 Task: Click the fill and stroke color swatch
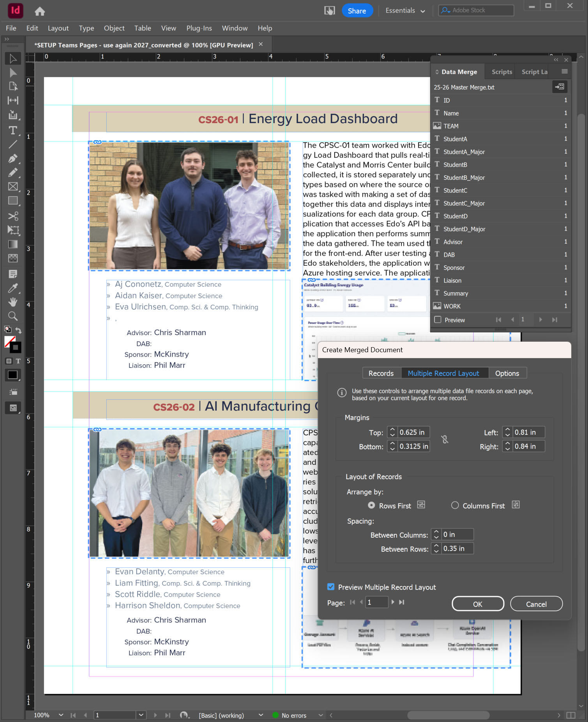(11, 344)
